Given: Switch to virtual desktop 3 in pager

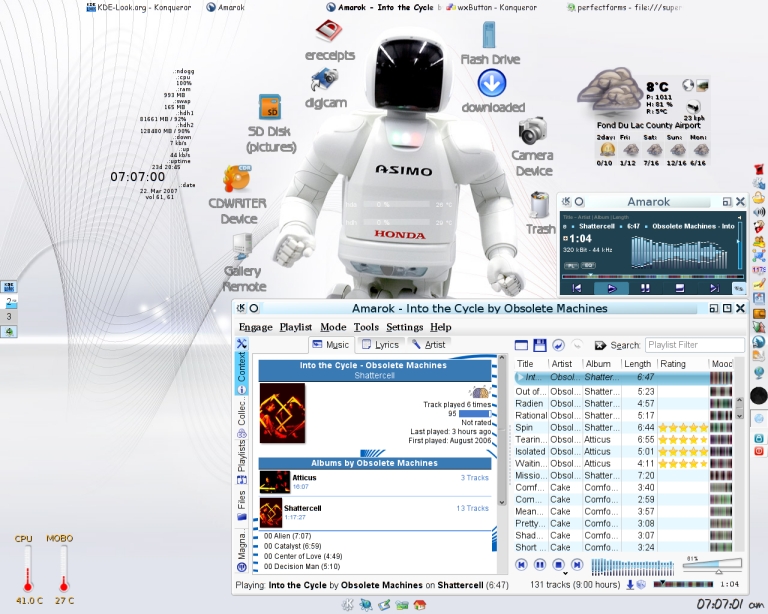Looking at the screenshot, I should 9,317.
